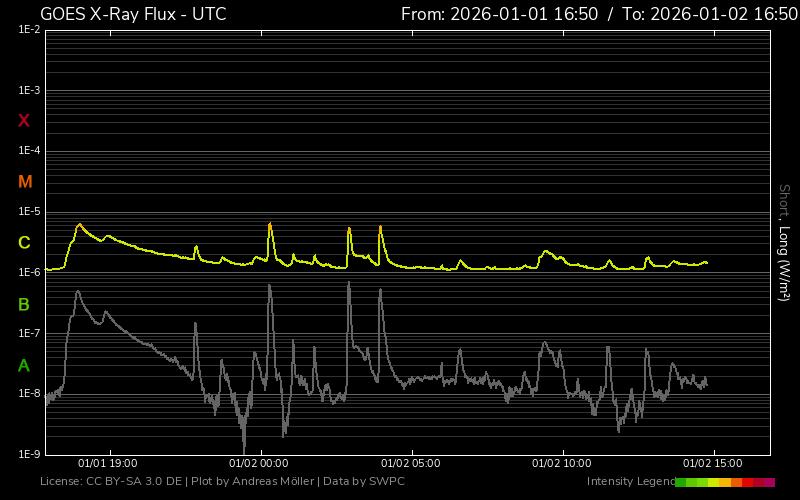Select the green B flare class label
Image resolution: width=800 pixels, height=500 pixels.
click(x=24, y=304)
